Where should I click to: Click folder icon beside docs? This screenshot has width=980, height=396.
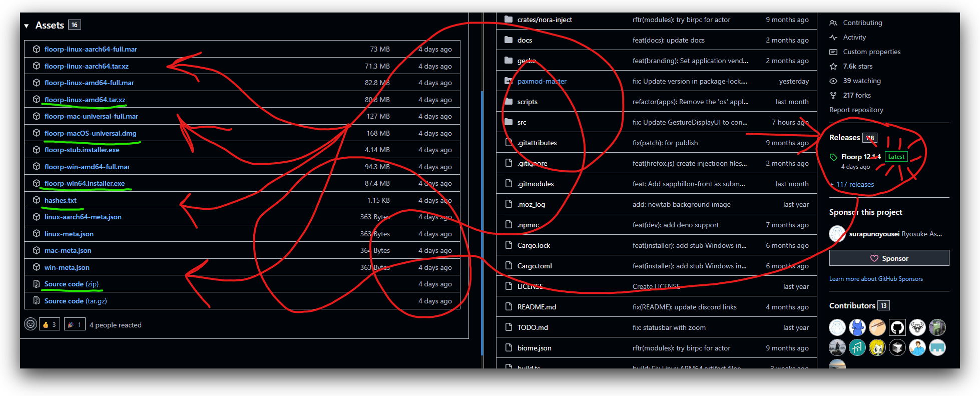point(509,40)
